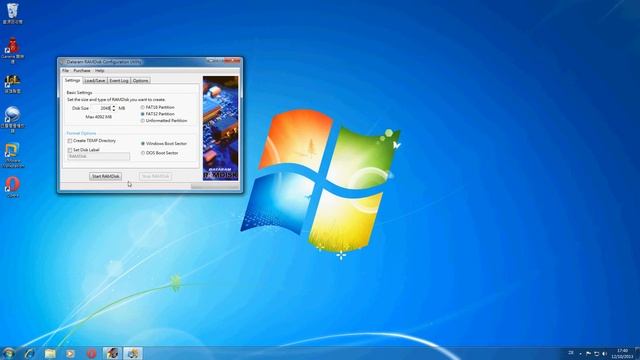
Task: Select DOS Boot Sector option
Action: click(x=160, y=153)
